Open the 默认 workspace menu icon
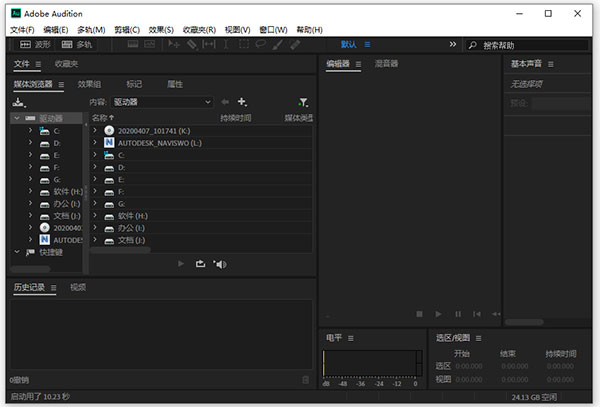Image resolution: width=600 pixels, height=407 pixels. [x=367, y=45]
